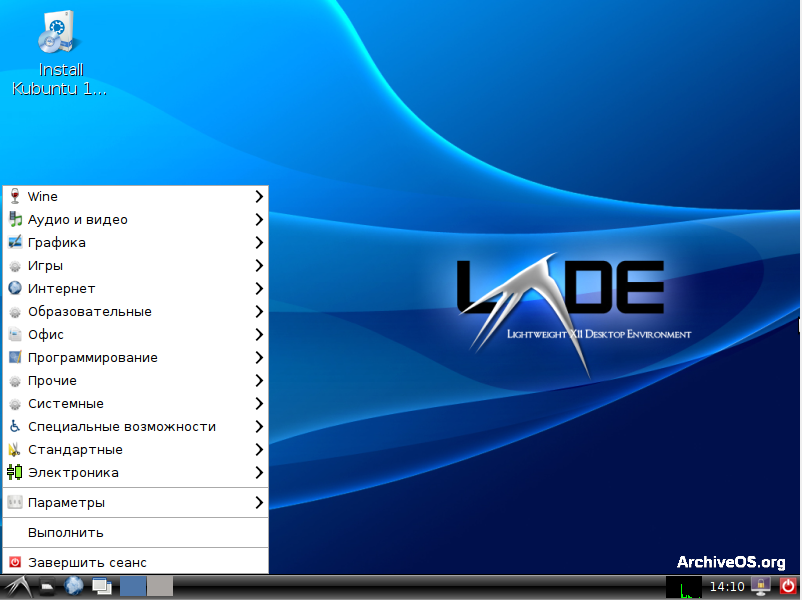Click the Стандартные scissors icon
802x600 pixels.
click(x=15, y=450)
